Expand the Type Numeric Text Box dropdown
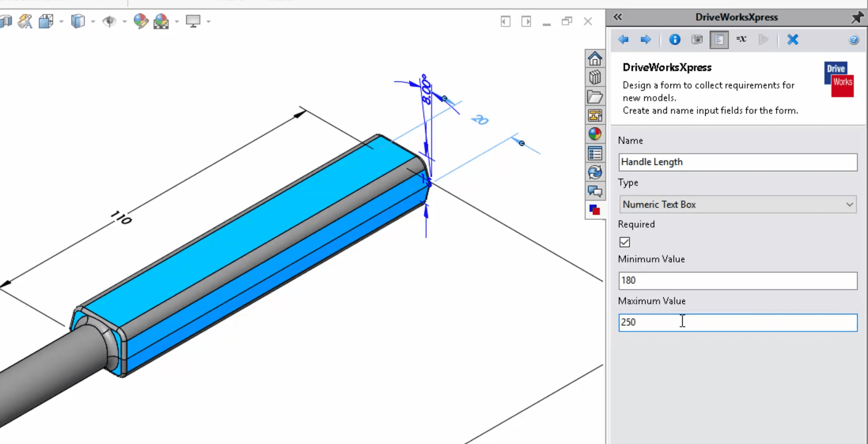 [x=849, y=205]
